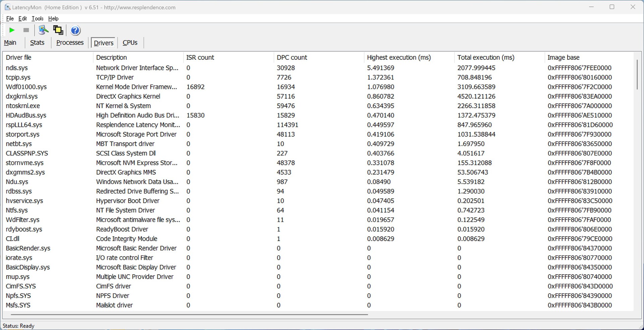
Task: Select the iorate.sys driver row
Action: coord(318,258)
